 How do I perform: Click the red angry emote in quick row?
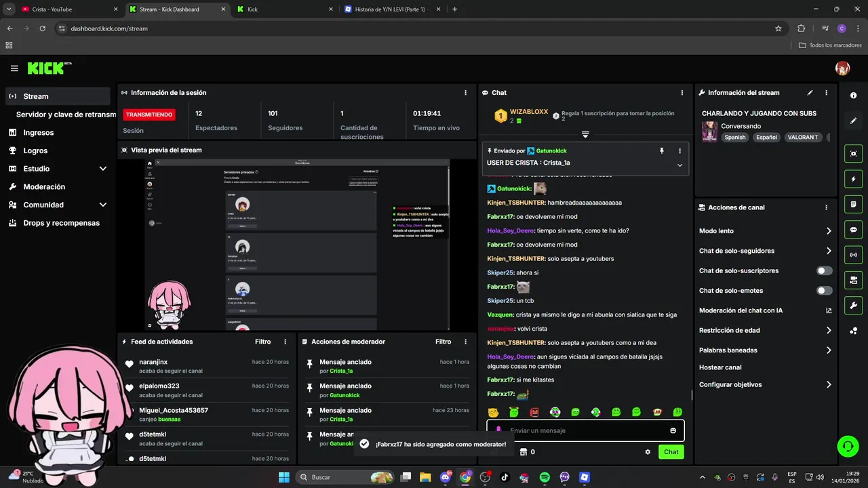click(x=534, y=412)
